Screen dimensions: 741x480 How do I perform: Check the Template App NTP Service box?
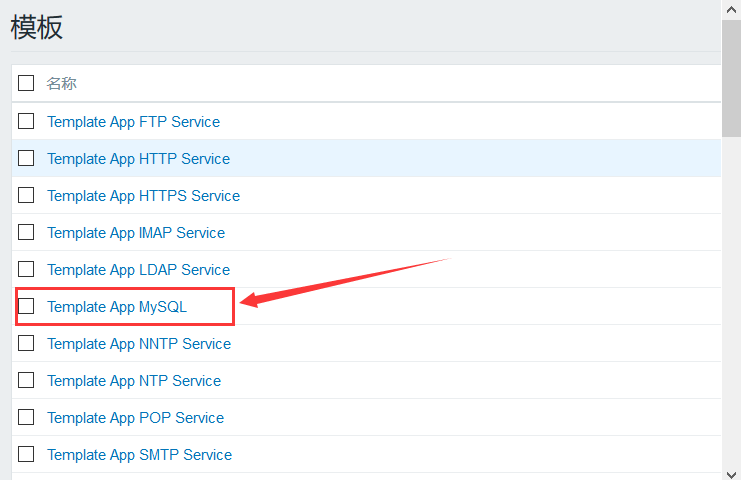coord(26,380)
